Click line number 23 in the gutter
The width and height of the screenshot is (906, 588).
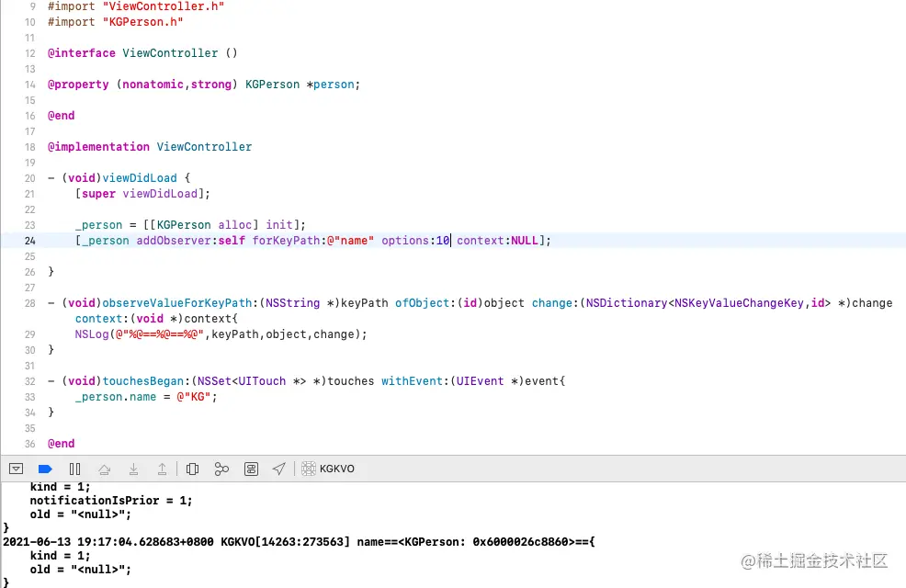tap(30, 225)
